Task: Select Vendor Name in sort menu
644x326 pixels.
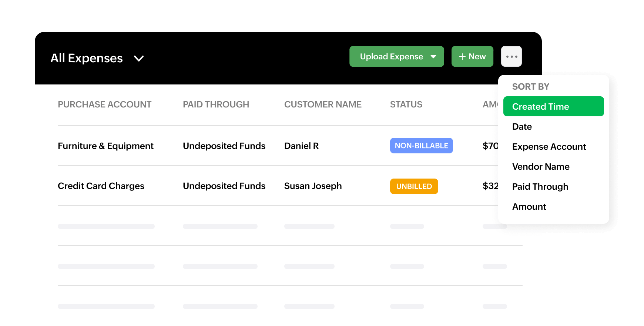Action: point(540,167)
